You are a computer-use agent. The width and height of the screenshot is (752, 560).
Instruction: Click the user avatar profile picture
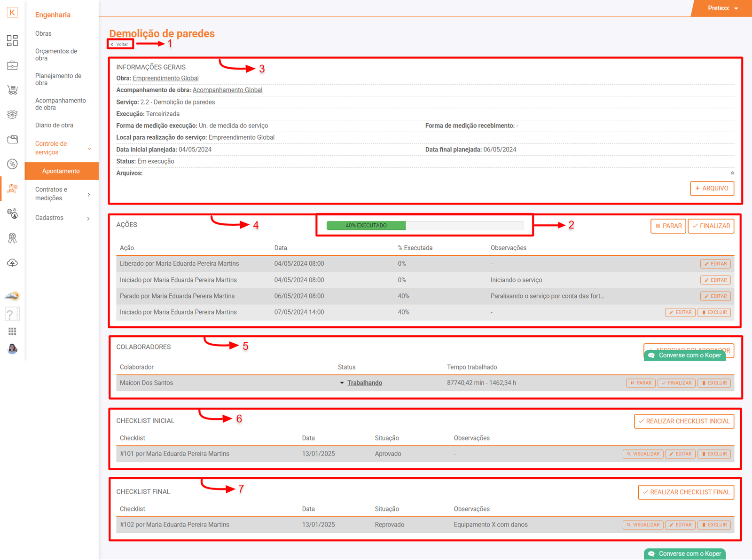pyautogui.click(x=12, y=349)
